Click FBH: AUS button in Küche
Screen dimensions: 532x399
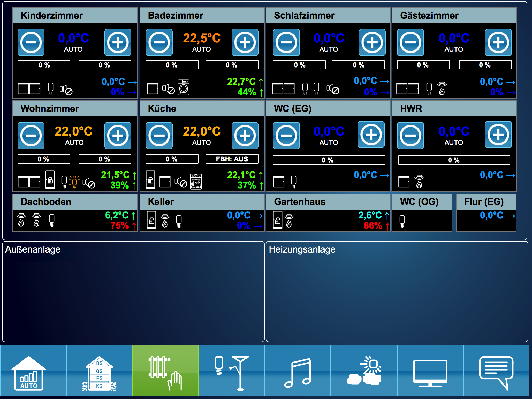click(232, 159)
